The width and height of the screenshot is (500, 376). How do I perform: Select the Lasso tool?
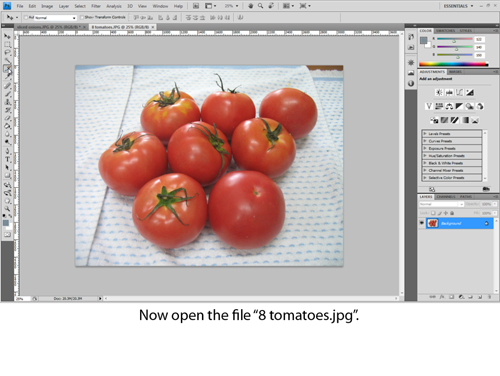(7, 52)
